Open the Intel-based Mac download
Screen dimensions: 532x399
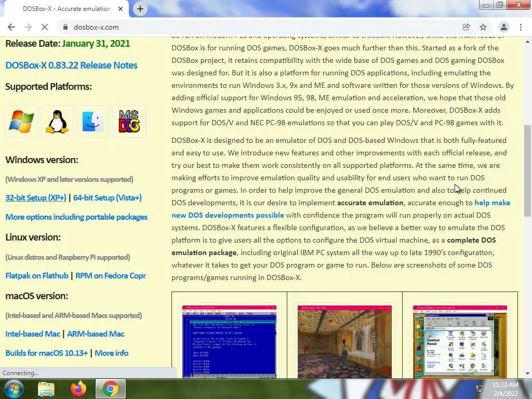33,334
